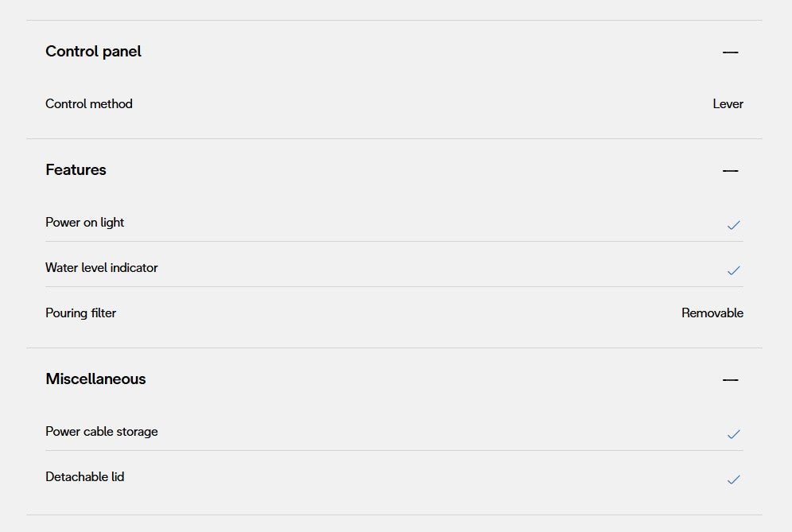The image size is (792, 532).
Task: Click the Lever value text
Action: [728, 104]
